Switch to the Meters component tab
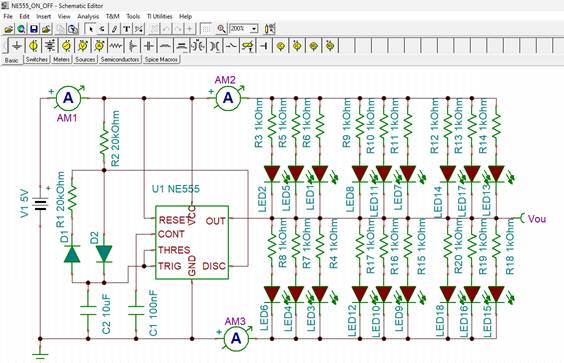 (x=61, y=59)
